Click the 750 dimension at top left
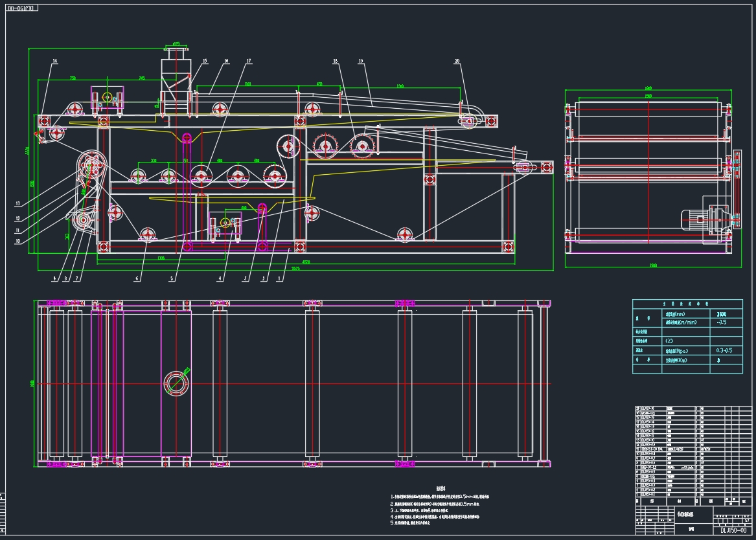 (73, 78)
